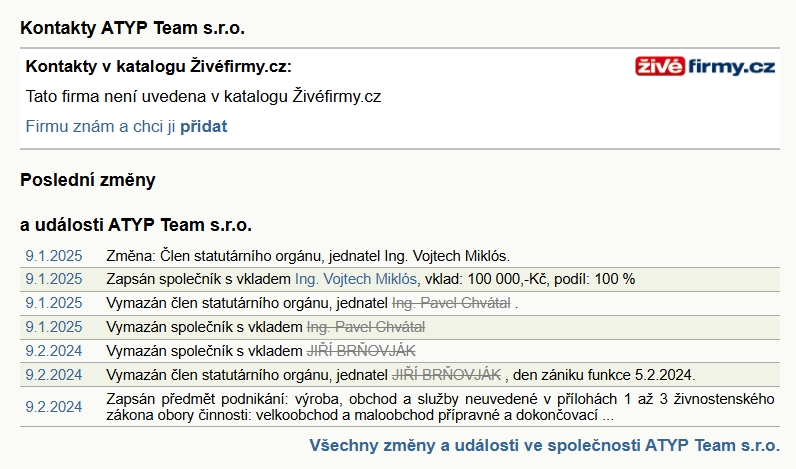Click struck-through JIŘÍ BRŇOVJÁK in společník row
This screenshot has width=796, height=469.
coord(361,351)
